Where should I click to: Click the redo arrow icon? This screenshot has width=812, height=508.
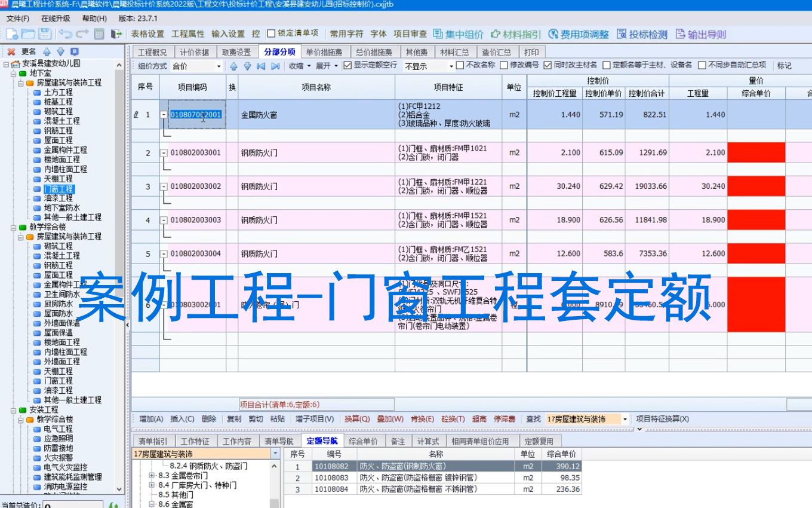click(82, 34)
